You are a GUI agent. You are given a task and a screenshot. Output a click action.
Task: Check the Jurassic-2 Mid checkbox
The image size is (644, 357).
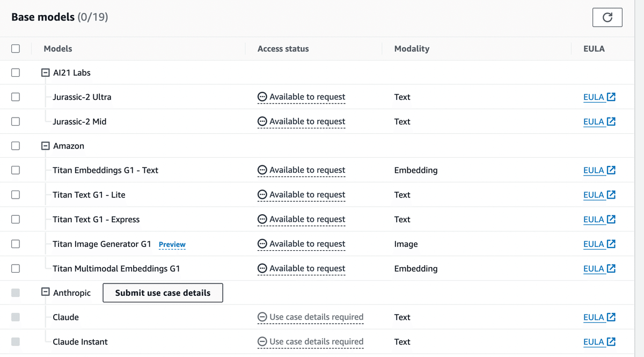coord(16,121)
